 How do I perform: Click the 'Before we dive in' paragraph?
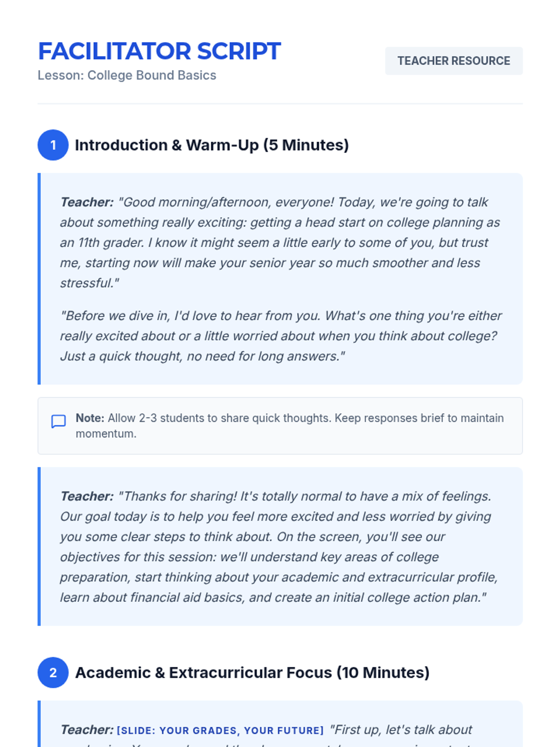coord(280,336)
